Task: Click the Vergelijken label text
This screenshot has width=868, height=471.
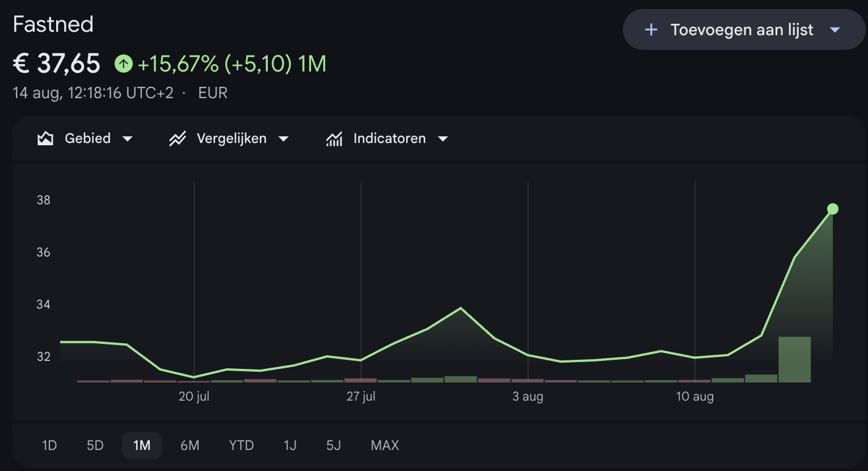Action: point(231,138)
